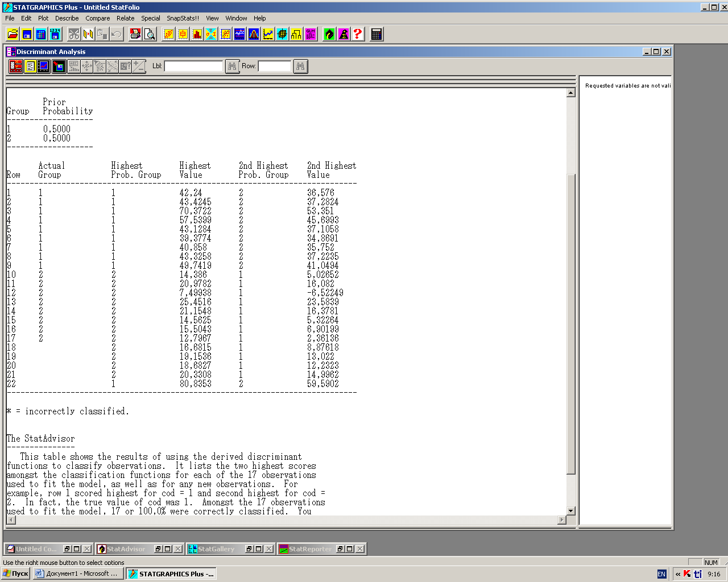
Task: Click the value -6,52249 in row 12
Action: pyautogui.click(x=325, y=293)
